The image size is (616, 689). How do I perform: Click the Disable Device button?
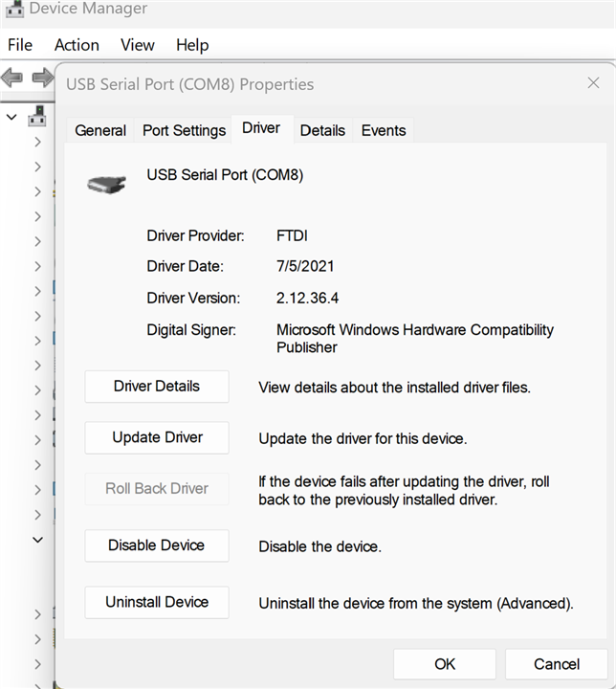pyautogui.click(x=157, y=545)
